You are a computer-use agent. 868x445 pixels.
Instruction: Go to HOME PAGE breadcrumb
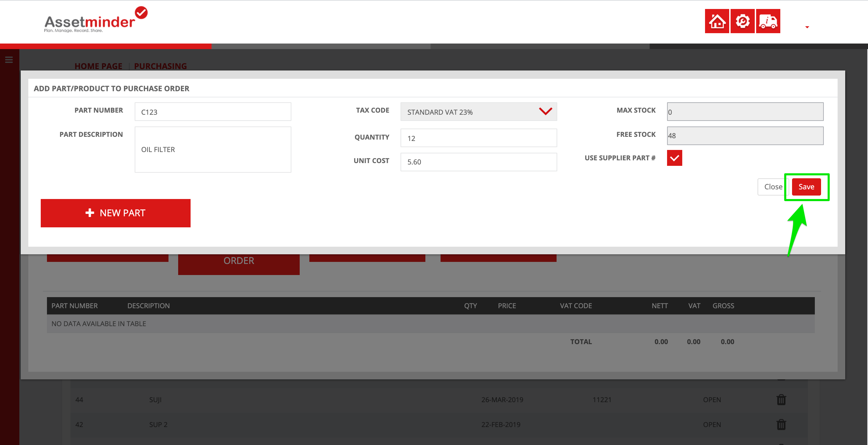pos(98,66)
